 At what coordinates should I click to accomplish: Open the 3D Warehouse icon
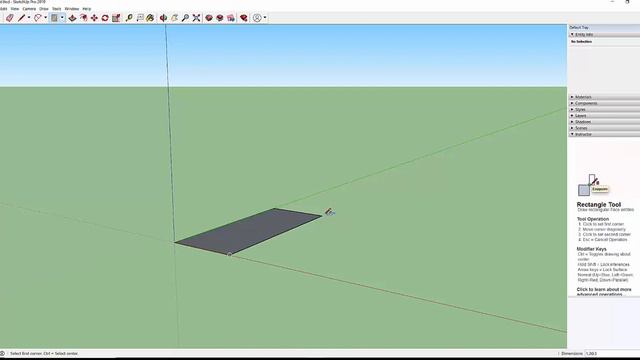click(209, 18)
